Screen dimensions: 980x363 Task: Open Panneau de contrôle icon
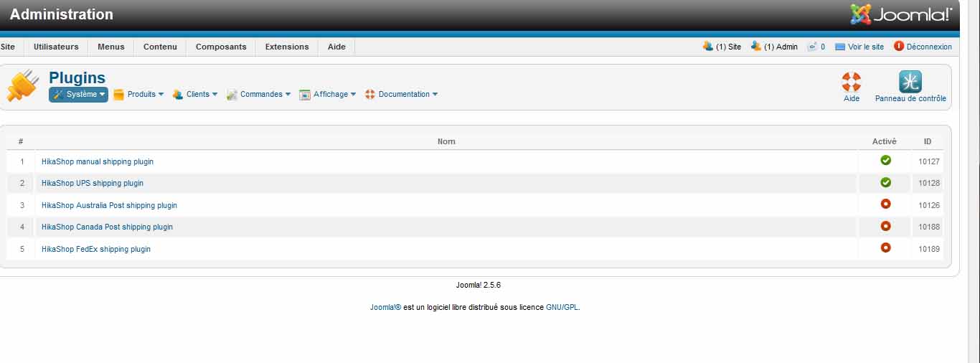[910, 81]
